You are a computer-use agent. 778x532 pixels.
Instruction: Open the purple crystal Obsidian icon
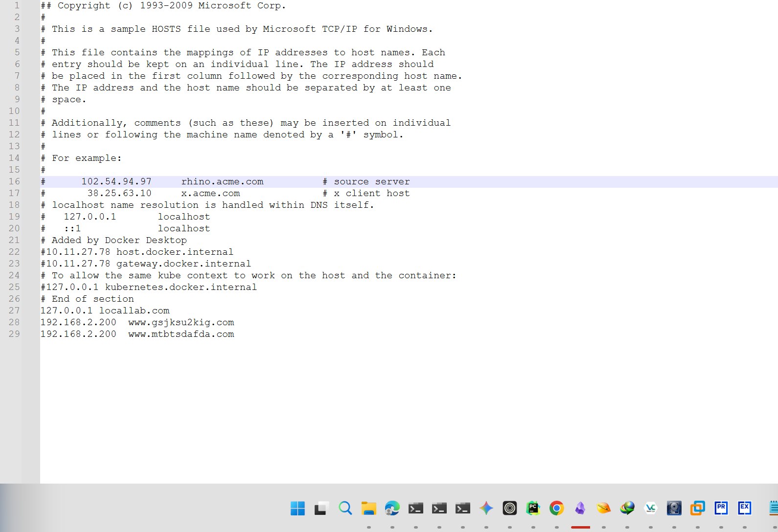pyautogui.click(x=580, y=509)
